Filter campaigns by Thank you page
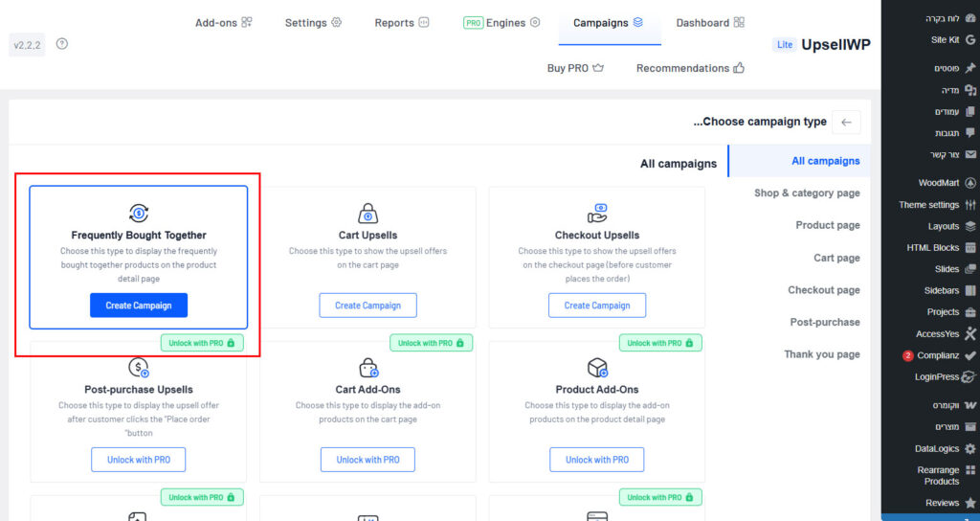 (x=821, y=354)
